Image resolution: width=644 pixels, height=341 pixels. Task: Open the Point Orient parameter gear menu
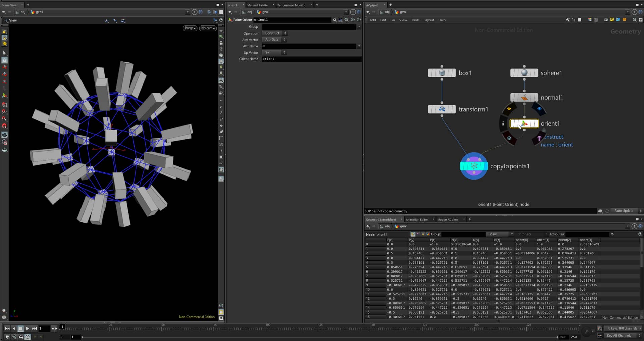coord(334,20)
